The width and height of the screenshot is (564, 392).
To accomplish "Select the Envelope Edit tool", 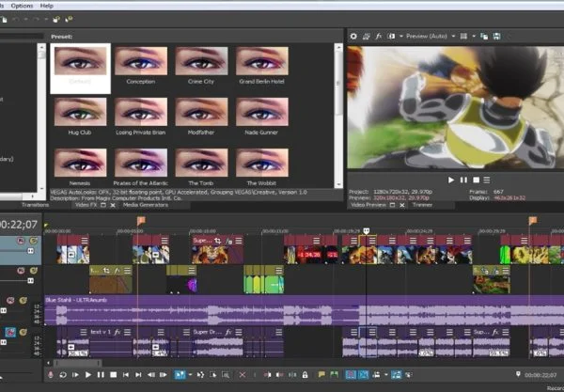I will click(201, 375).
